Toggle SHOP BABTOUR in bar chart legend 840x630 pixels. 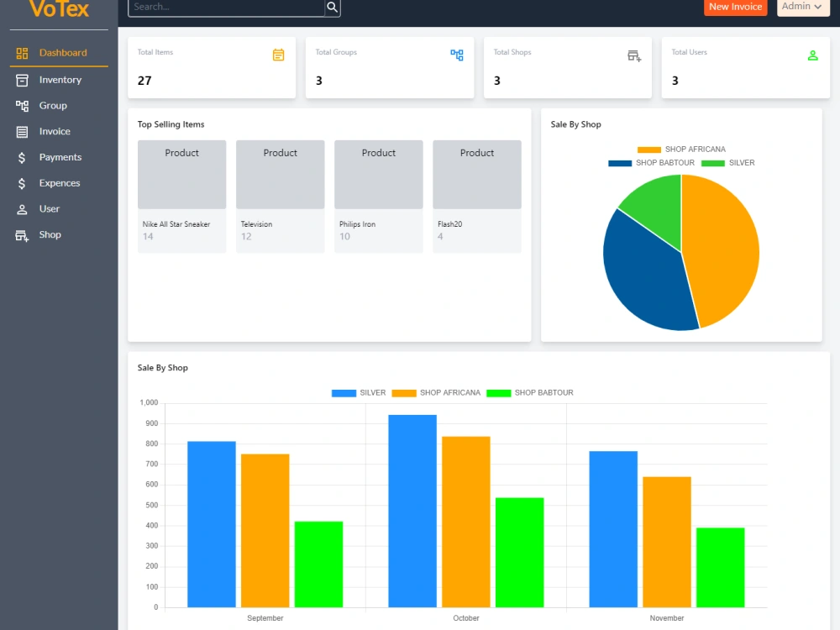click(530, 392)
